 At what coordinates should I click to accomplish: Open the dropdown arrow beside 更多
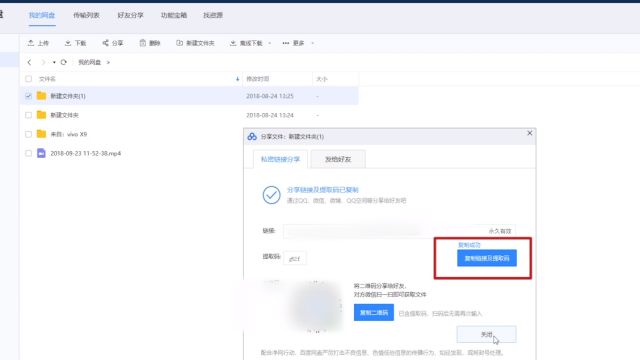[x=313, y=43]
